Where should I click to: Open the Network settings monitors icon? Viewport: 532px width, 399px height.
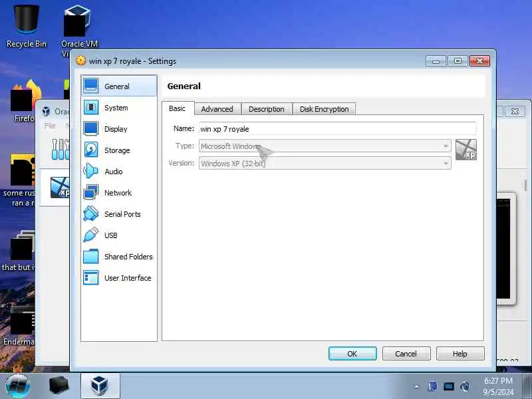pyautogui.click(x=91, y=193)
